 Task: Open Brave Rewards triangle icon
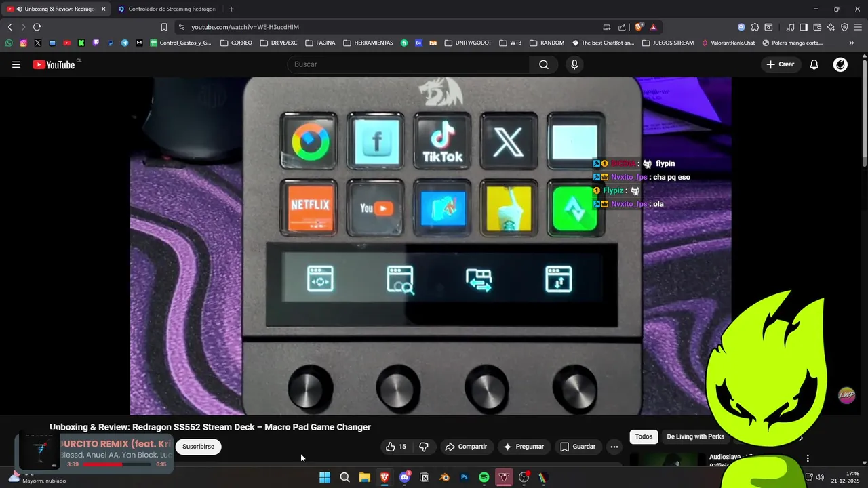tap(653, 27)
